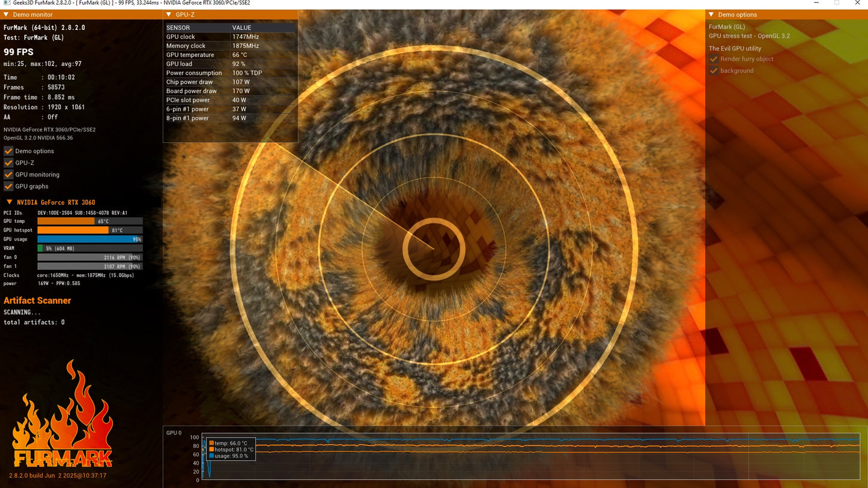Click the Frame time 8.852 ms line
This screenshot has width=868, height=488.
[x=39, y=97]
